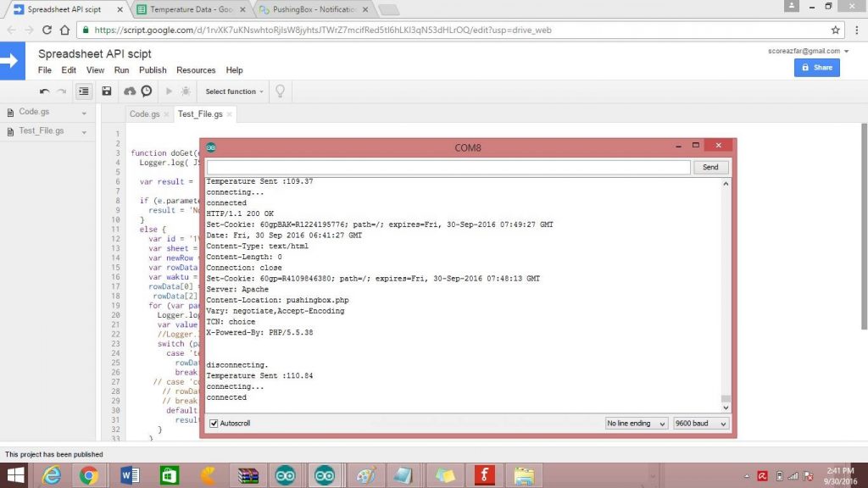This screenshot has width=868, height=488.
Task: Open the Paint icon on the taskbar
Action: tap(365, 475)
